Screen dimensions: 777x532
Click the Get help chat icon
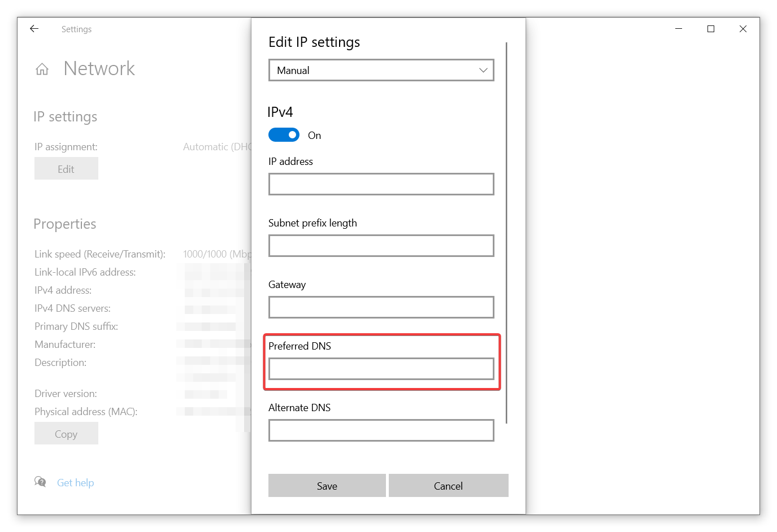click(40, 482)
